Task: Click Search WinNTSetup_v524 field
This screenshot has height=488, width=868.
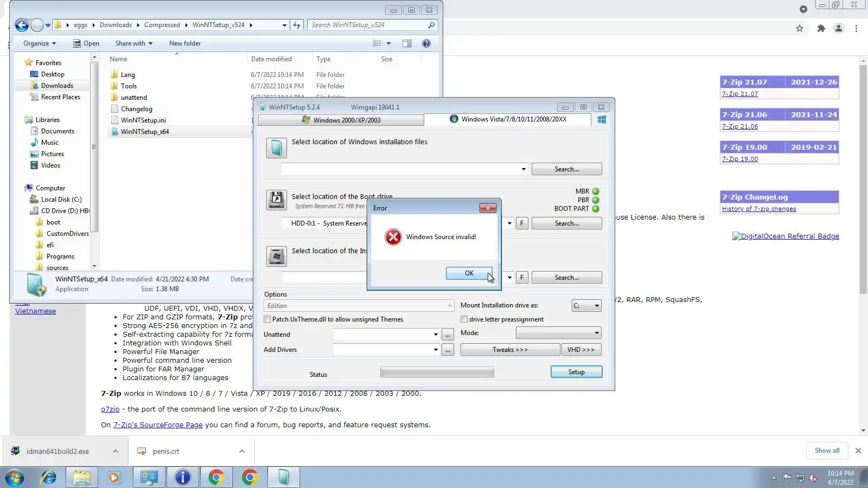Action: coord(372,25)
